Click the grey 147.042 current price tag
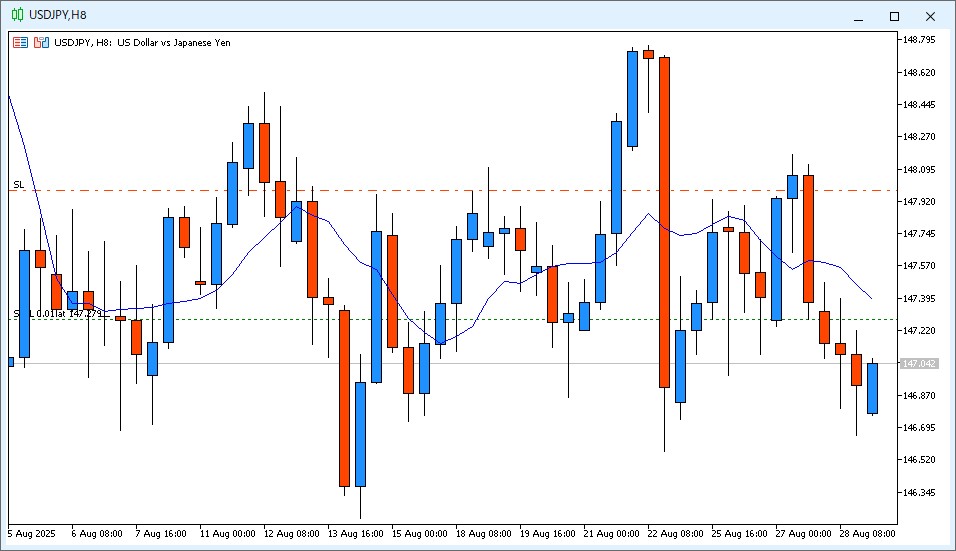This screenshot has height=551, width=956. (919, 363)
